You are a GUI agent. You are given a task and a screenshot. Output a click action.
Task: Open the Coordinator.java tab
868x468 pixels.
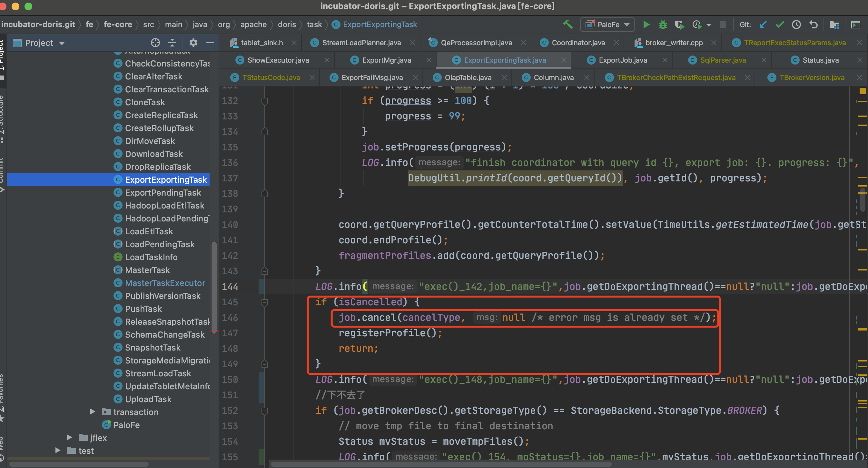(x=578, y=43)
